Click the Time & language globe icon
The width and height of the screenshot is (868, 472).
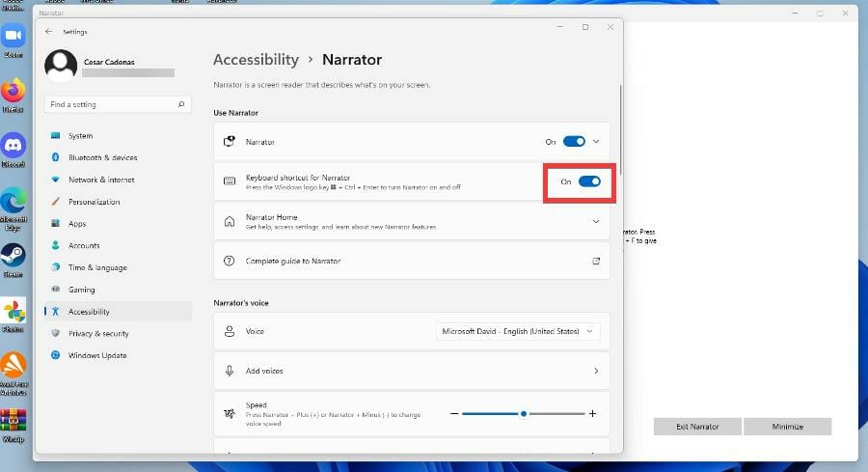55,267
